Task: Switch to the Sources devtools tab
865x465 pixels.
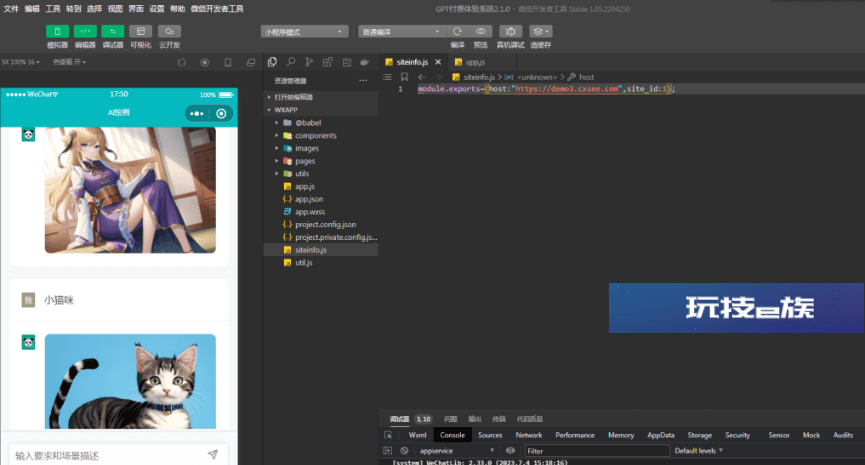Action: pos(490,435)
